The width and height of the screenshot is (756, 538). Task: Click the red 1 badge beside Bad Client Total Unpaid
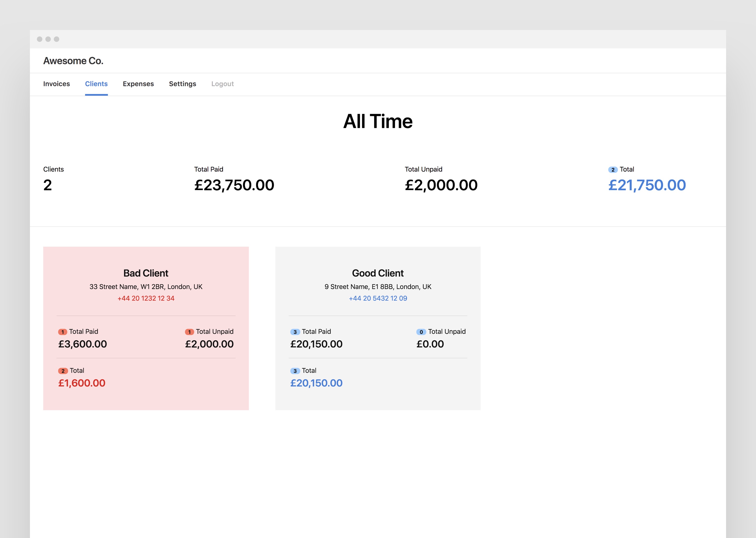(189, 332)
